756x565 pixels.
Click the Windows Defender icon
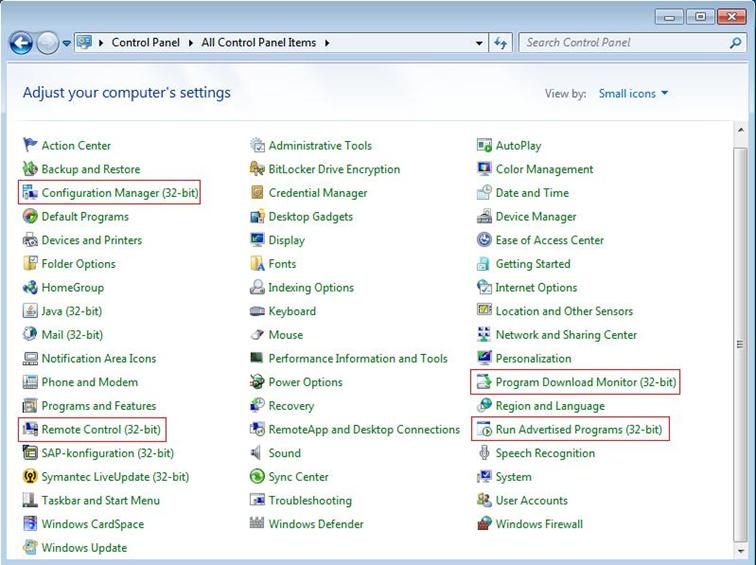[257, 524]
